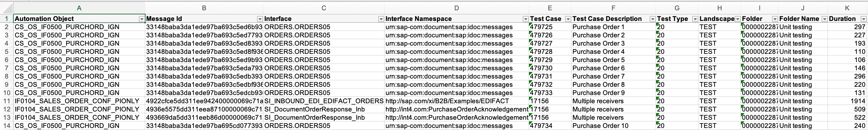This screenshot has width=868, height=130.
Task: Open the Folder column filter dropdown
Action: 775,19
